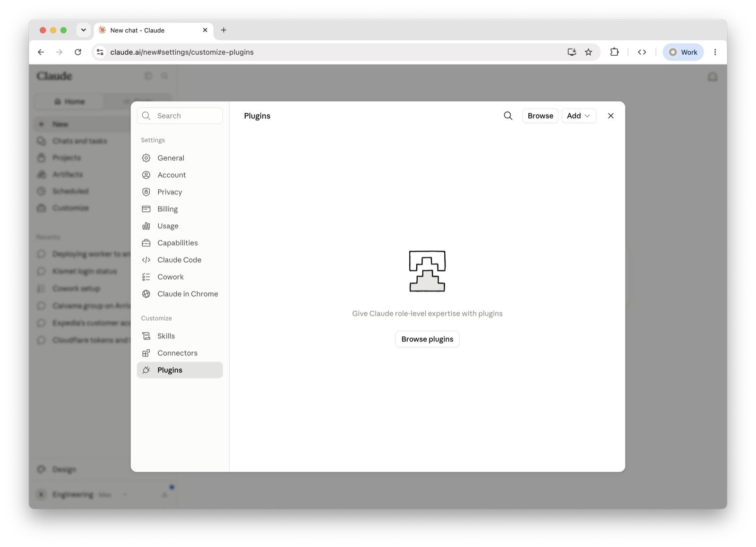Open Account settings

pyautogui.click(x=180, y=175)
